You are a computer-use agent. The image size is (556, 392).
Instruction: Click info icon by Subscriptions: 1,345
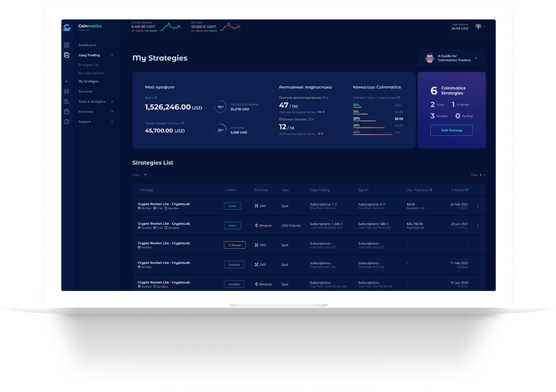point(342,224)
